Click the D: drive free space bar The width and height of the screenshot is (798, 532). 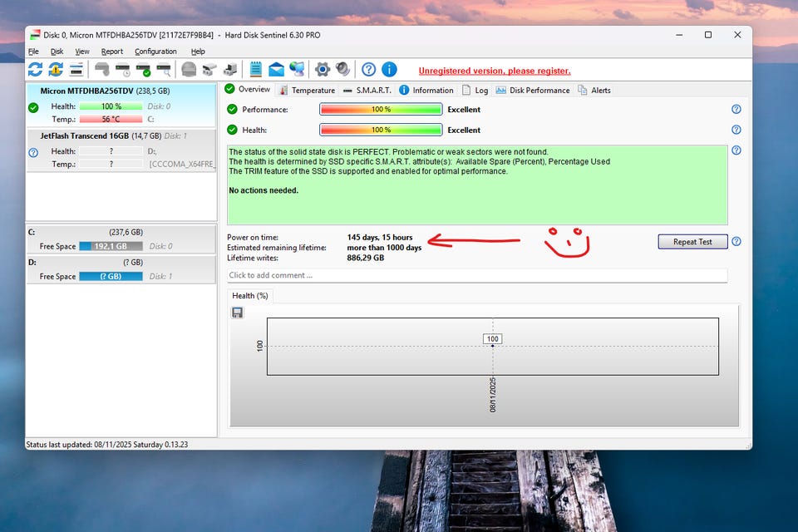[x=111, y=277]
